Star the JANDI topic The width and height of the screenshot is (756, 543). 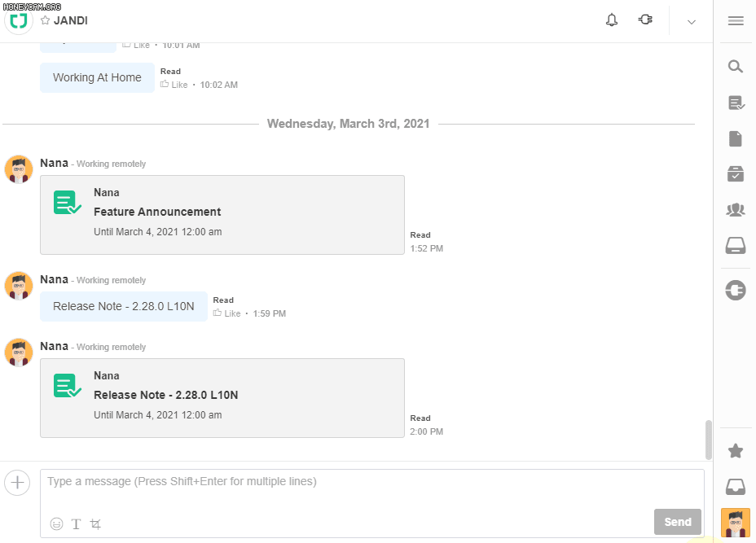(46, 20)
